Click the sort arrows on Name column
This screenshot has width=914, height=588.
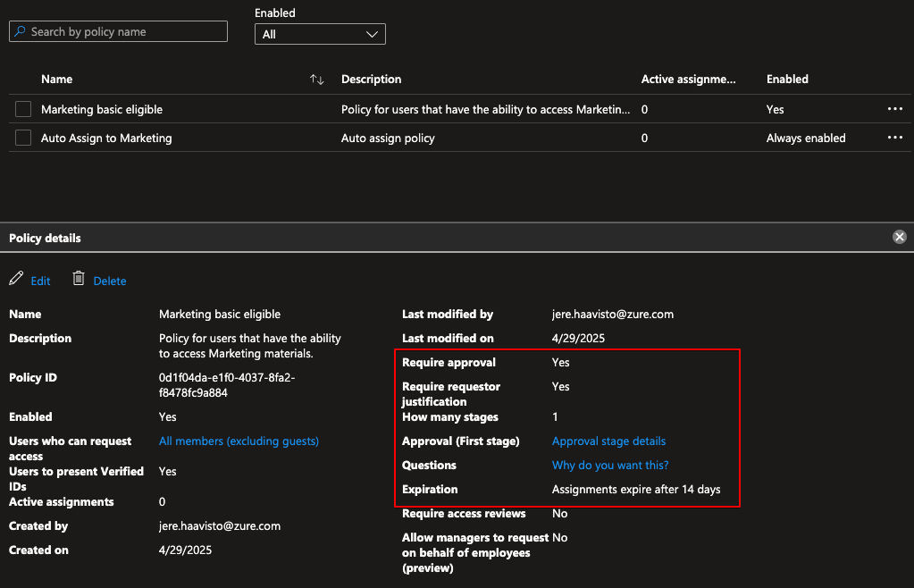(x=316, y=80)
